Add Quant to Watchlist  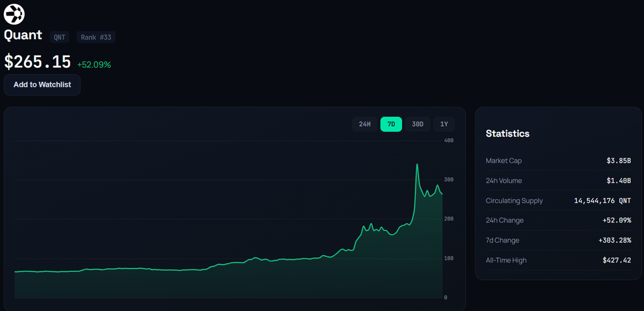[42, 85]
